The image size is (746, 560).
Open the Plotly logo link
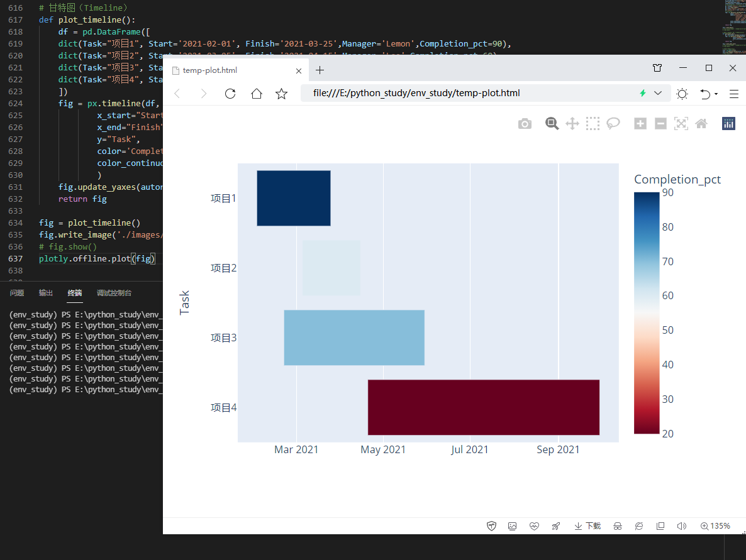coord(728,123)
